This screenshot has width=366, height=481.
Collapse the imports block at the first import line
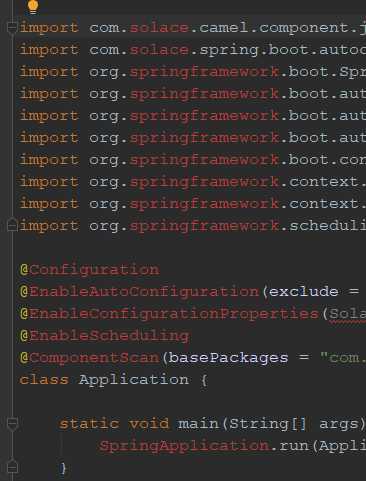pos(12,28)
